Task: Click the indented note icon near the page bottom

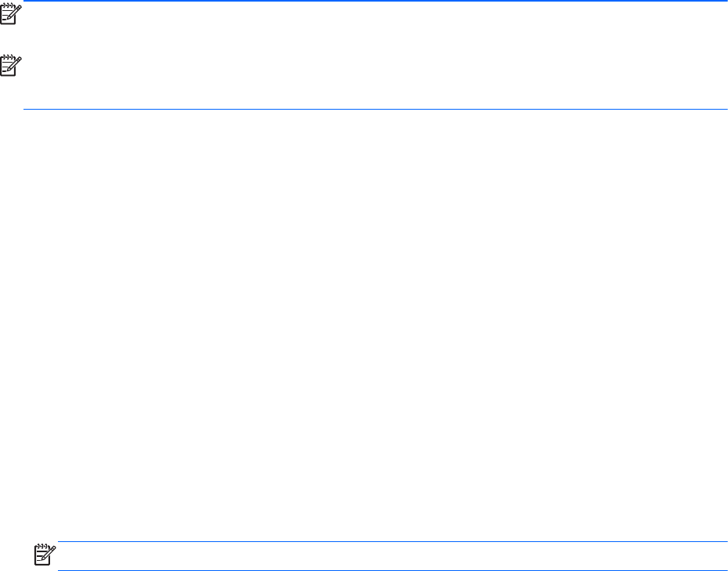Action: 46,557
